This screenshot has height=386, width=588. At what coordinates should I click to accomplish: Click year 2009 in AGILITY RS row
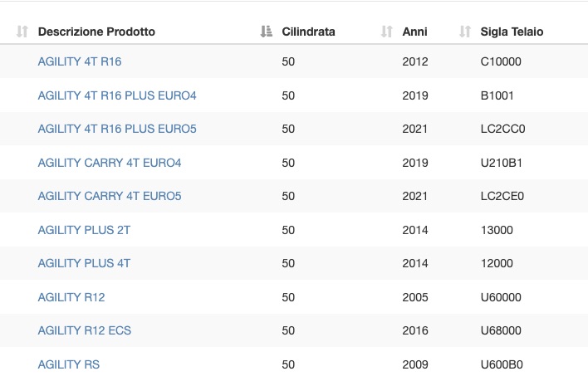click(x=415, y=364)
